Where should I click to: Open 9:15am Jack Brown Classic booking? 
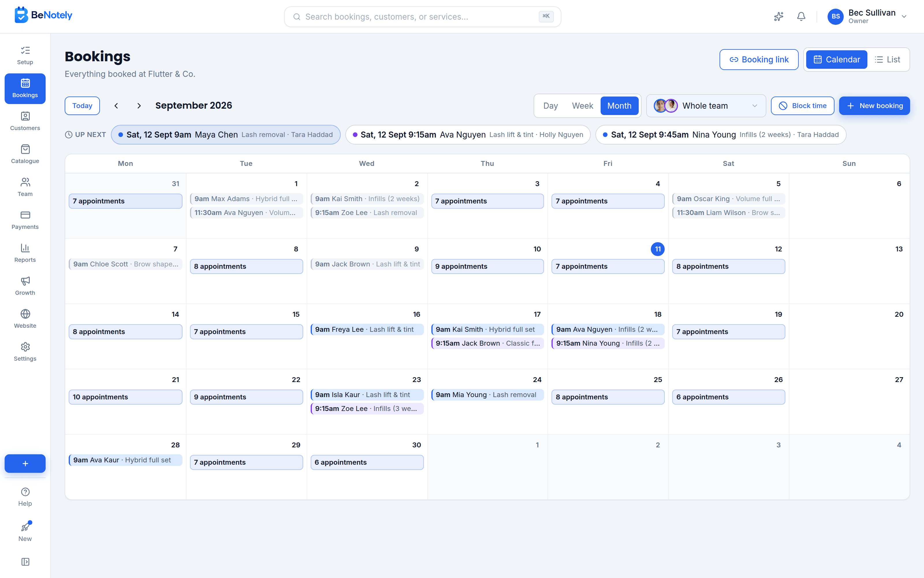487,343
